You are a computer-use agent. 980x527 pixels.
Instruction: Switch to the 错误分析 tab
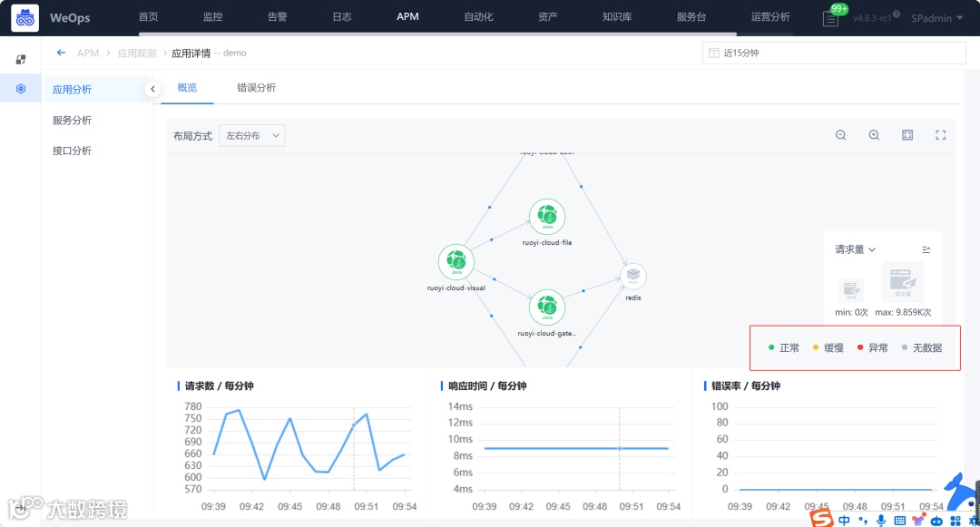[256, 87]
